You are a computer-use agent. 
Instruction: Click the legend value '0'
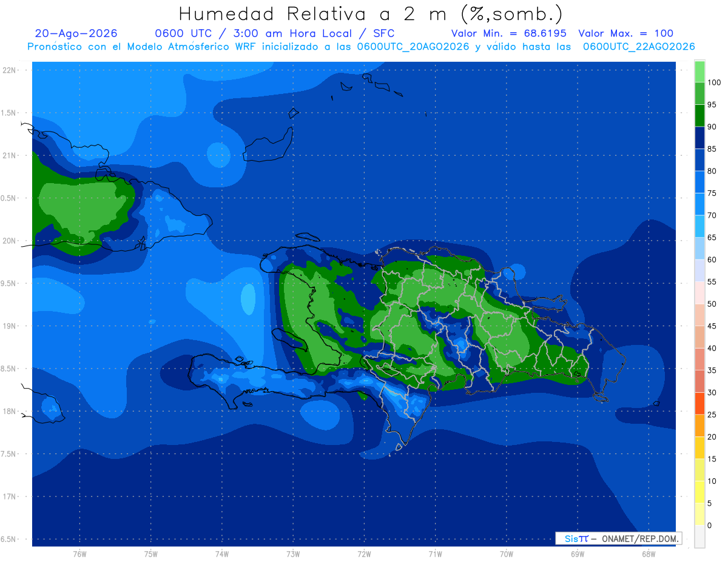tap(709, 525)
